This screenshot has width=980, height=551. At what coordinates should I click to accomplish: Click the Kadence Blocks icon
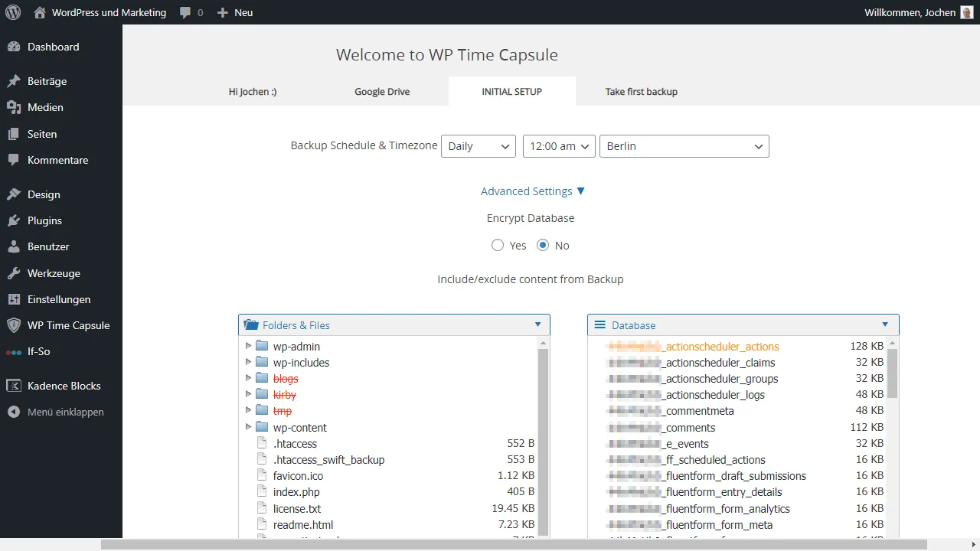[x=14, y=386]
